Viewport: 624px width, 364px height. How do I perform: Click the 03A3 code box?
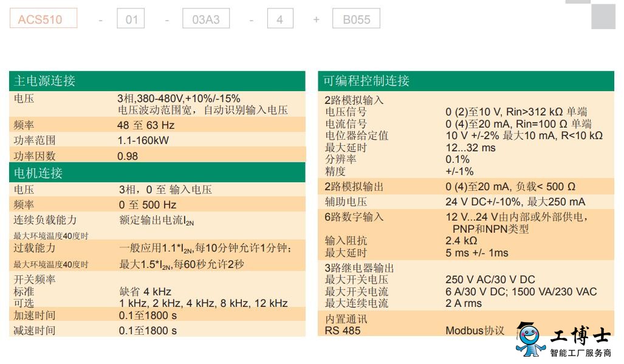click(x=206, y=19)
